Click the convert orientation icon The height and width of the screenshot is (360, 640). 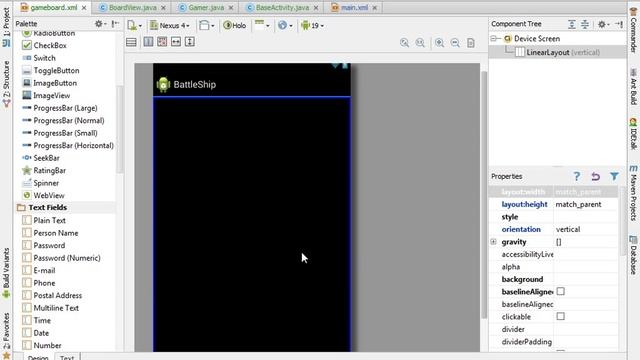(x=149, y=42)
